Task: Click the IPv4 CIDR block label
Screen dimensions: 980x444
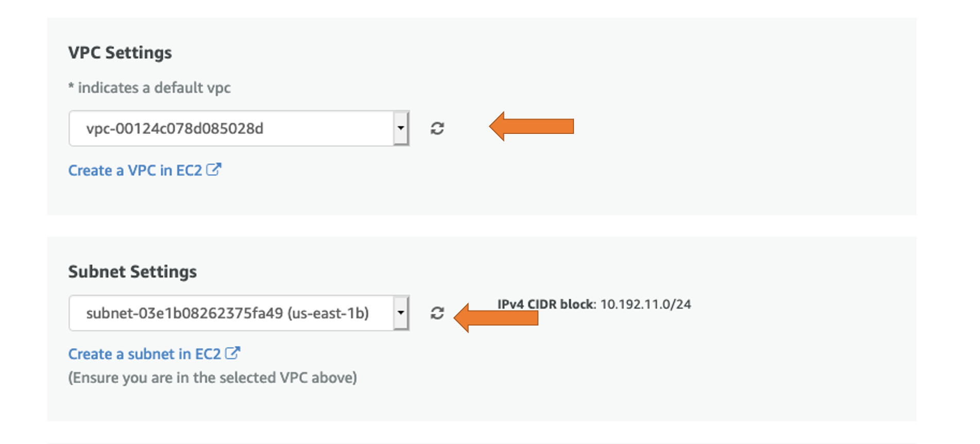Action: pos(547,304)
